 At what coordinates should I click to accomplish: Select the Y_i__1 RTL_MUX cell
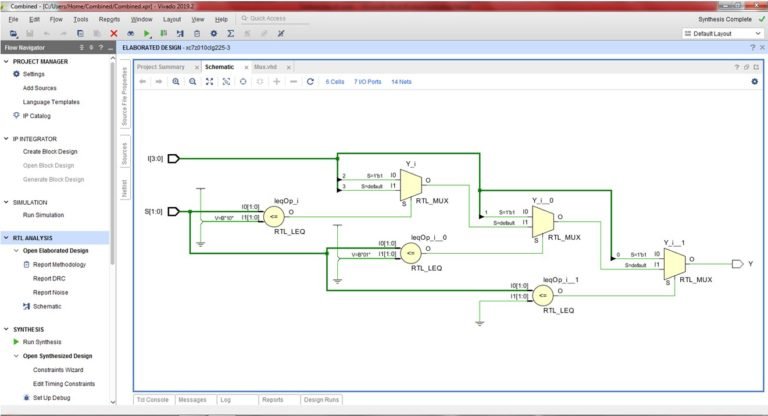tap(675, 264)
